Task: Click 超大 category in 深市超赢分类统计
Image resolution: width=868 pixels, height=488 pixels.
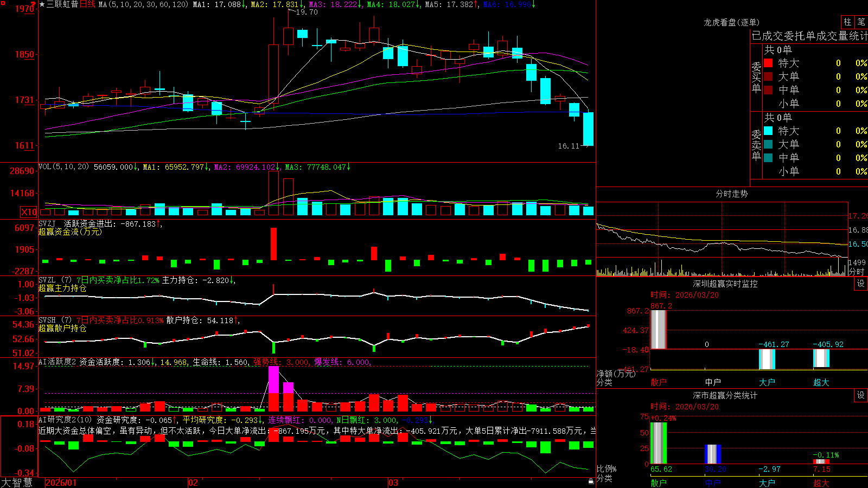Action: click(x=821, y=483)
